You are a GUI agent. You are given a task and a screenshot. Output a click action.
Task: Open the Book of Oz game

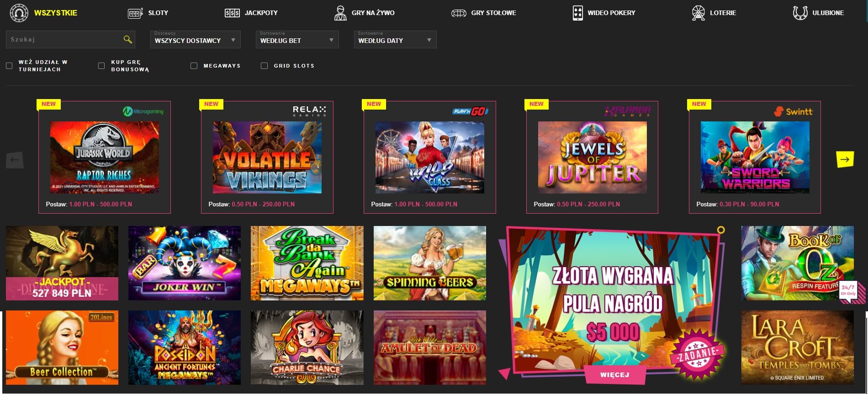[x=797, y=263]
